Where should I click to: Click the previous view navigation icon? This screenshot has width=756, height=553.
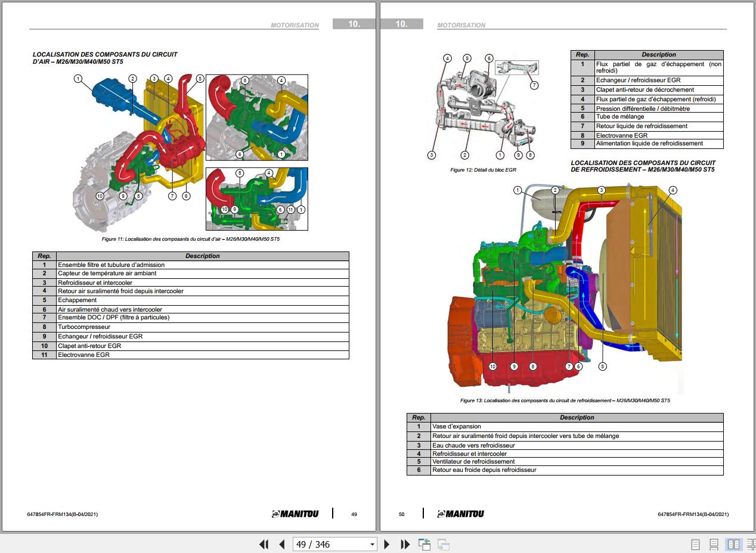tap(425, 544)
